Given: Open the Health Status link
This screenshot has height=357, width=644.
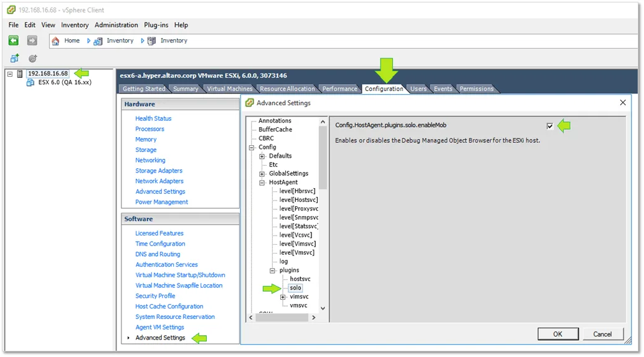Looking at the screenshot, I should [153, 118].
